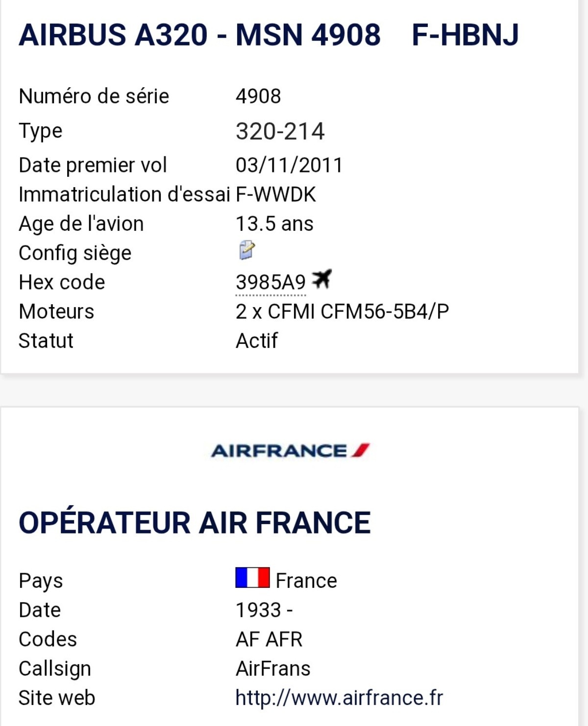Open the seat configuration note icon
This screenshot has height=726, width=588.
[x=246, y=250]
